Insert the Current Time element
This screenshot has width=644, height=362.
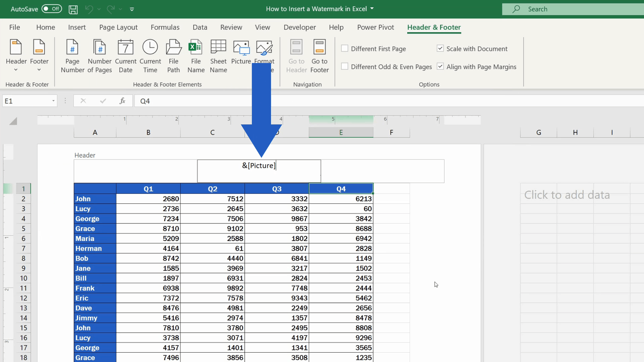click(150, 55)
